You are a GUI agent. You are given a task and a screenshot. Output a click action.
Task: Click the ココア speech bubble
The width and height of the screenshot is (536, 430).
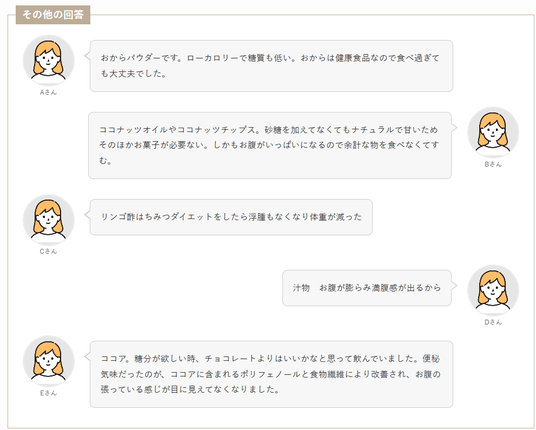click(271, 374)
